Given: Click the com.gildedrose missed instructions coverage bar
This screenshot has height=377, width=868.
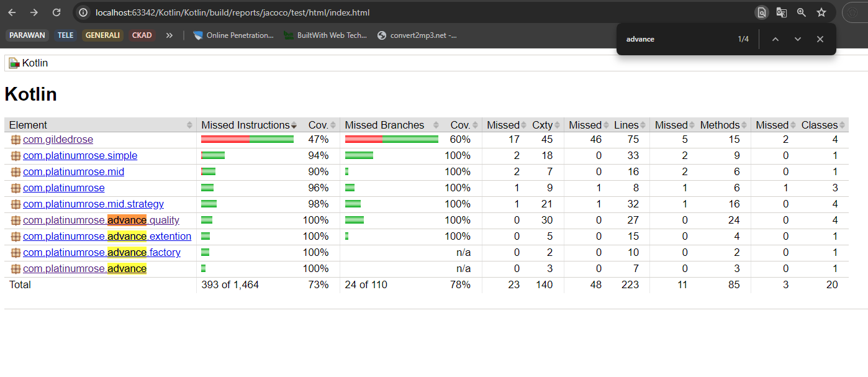Looking at the screenshot, I should coord(247,140).
